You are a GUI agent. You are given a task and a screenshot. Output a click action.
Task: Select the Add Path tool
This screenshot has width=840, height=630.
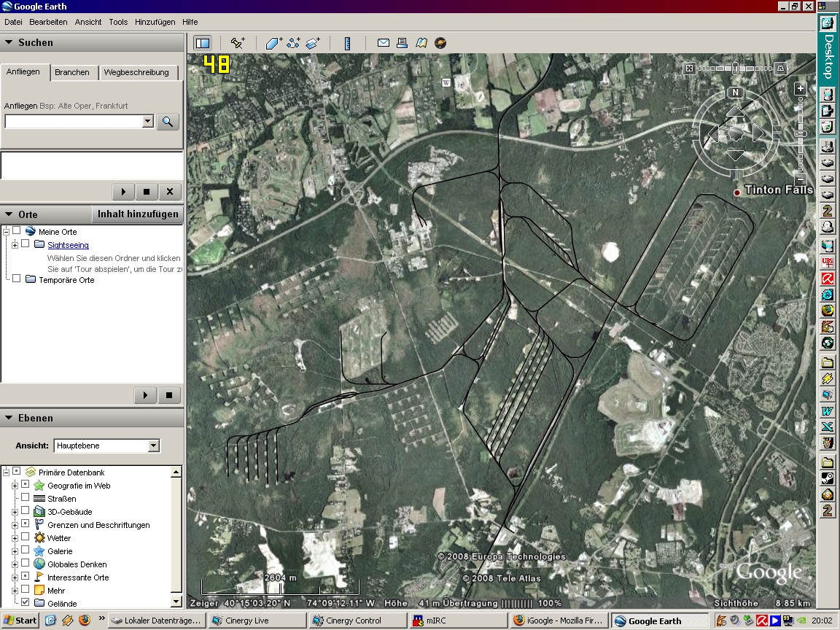[x=294, y=43]
